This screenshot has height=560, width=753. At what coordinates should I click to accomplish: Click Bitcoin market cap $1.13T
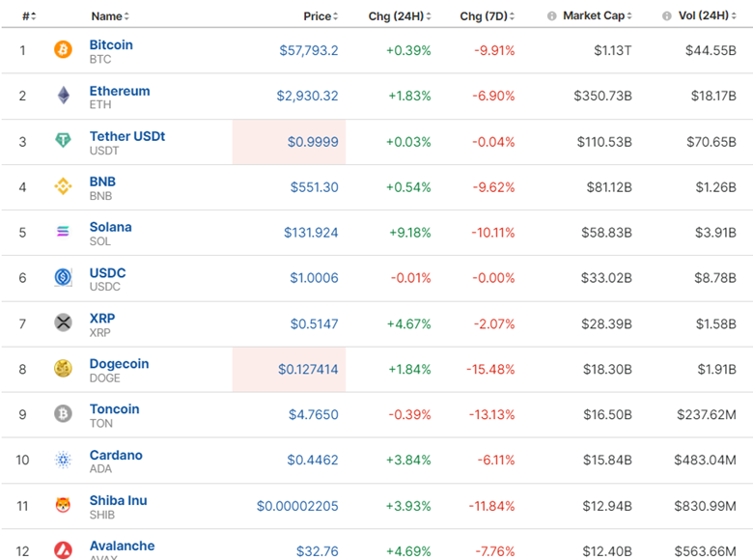click(612, 50)
